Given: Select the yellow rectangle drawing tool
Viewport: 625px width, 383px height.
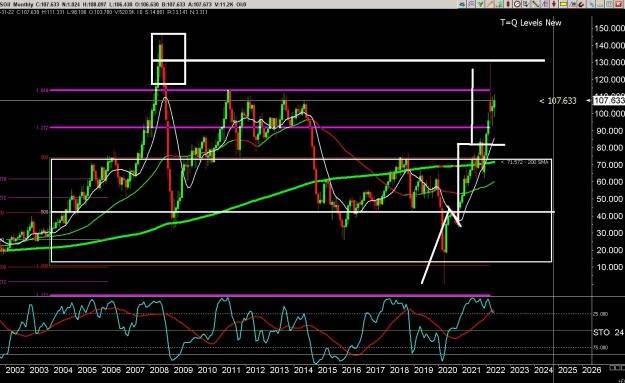Looking at the screenshot, I should 563,4.
